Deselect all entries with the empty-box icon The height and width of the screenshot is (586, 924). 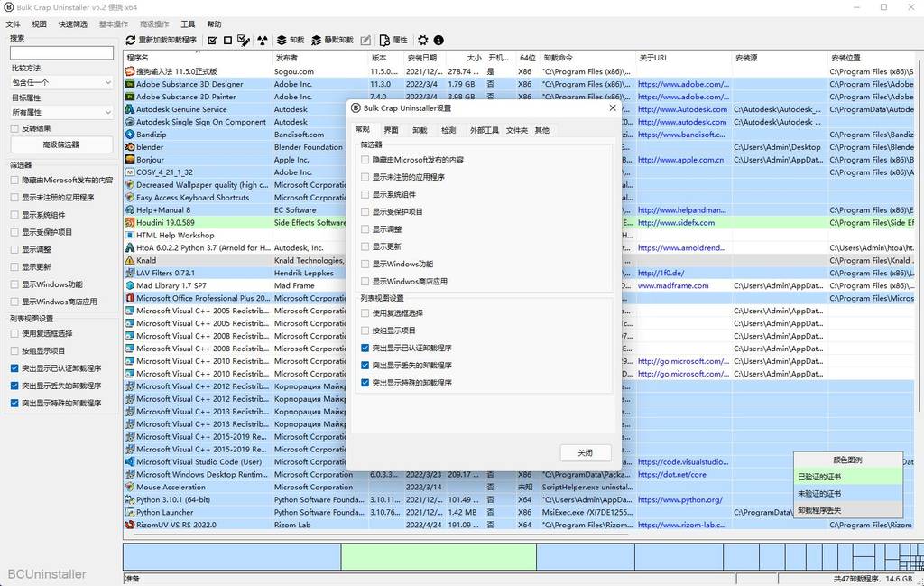click(x=228, y=40)
